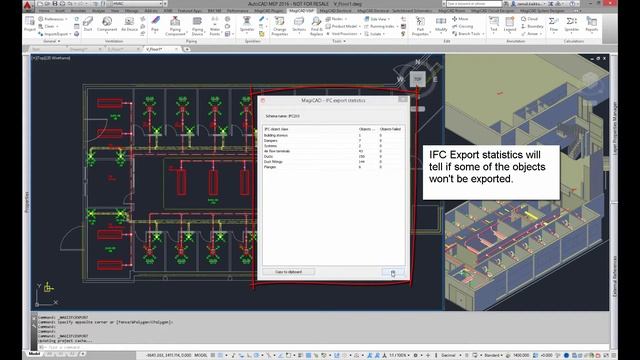Switch to the Home ribbon tab
This screenshot has width=640, height=360.
point(44,11)
